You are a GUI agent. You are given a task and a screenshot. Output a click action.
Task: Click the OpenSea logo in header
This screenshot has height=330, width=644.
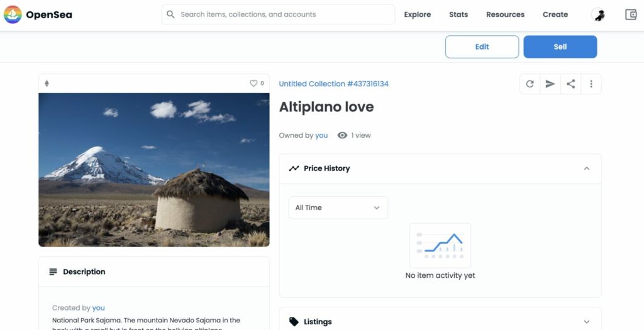tap(38, 14)
